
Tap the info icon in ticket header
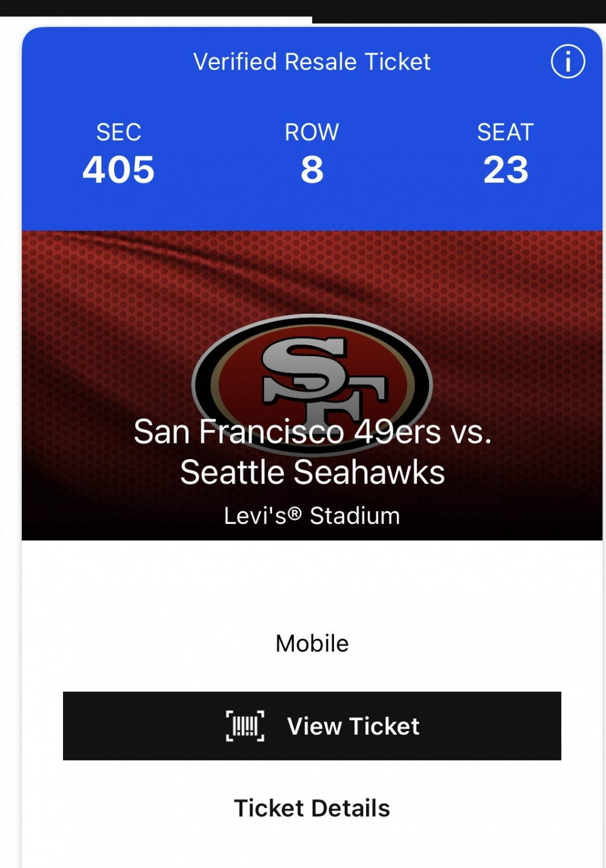[x=568, y=62]
